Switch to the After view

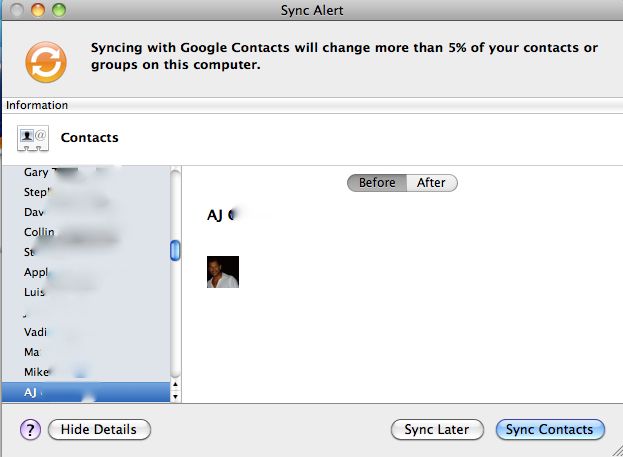431,183
